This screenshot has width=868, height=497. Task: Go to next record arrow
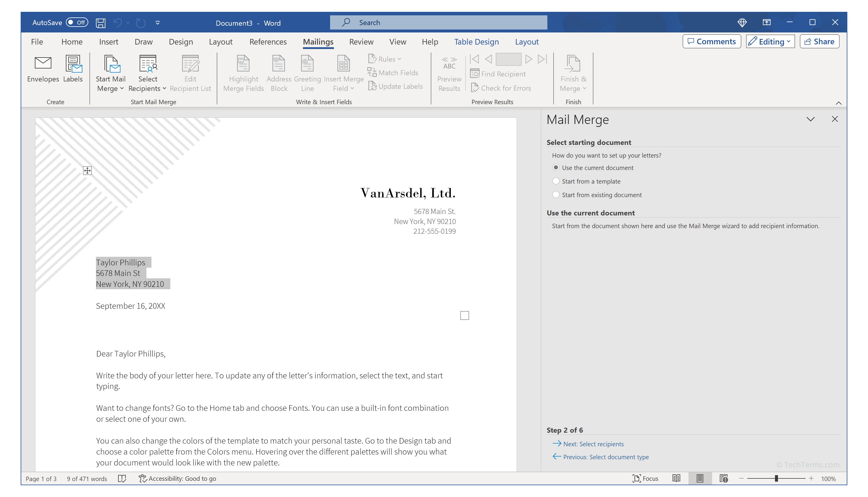click(528, 59)
